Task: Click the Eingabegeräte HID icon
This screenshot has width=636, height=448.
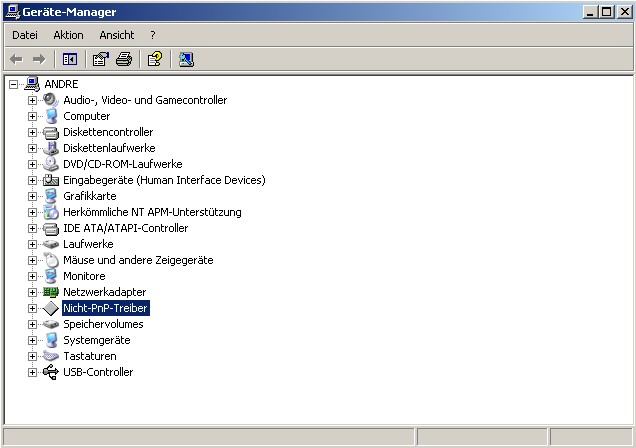Action: pos(51,180)
